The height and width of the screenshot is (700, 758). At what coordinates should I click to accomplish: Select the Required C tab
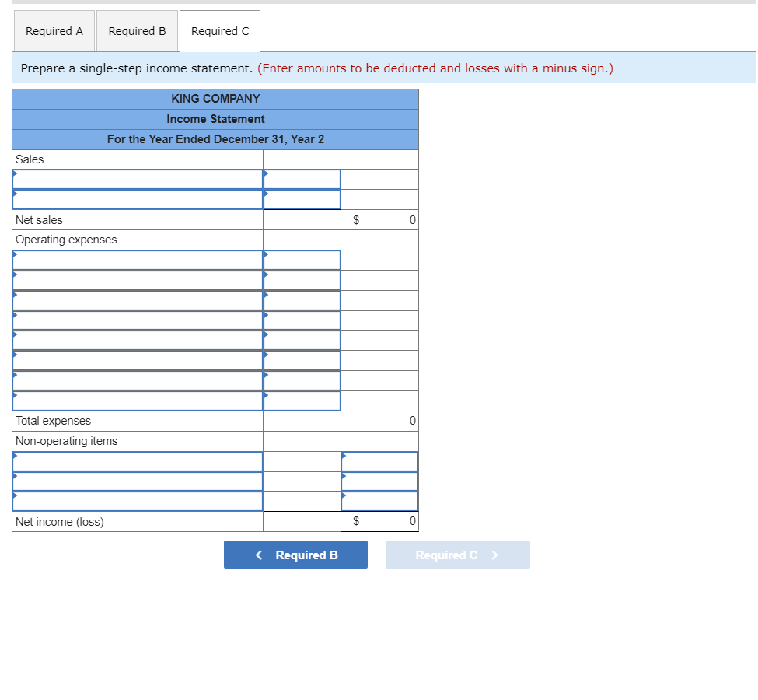[220, 31]
